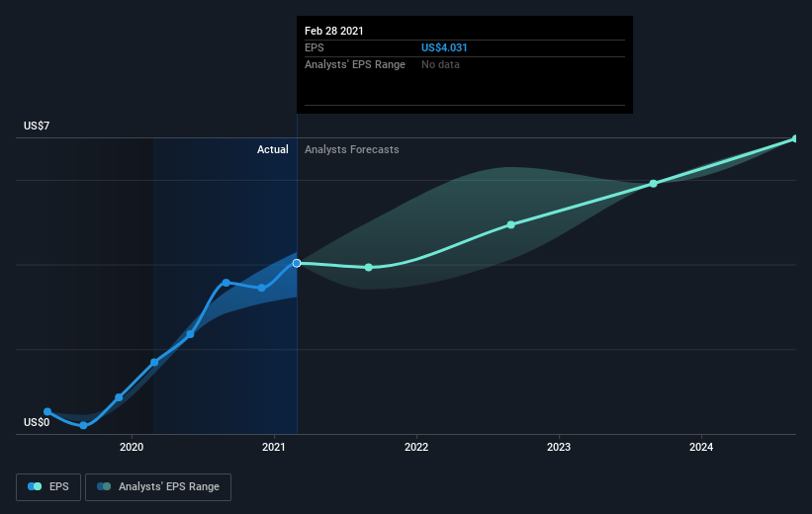The width and height of the screenshot is (812, 514).
Task: Select the forecast data point in late 2022
Action: [x=510, y=224]
